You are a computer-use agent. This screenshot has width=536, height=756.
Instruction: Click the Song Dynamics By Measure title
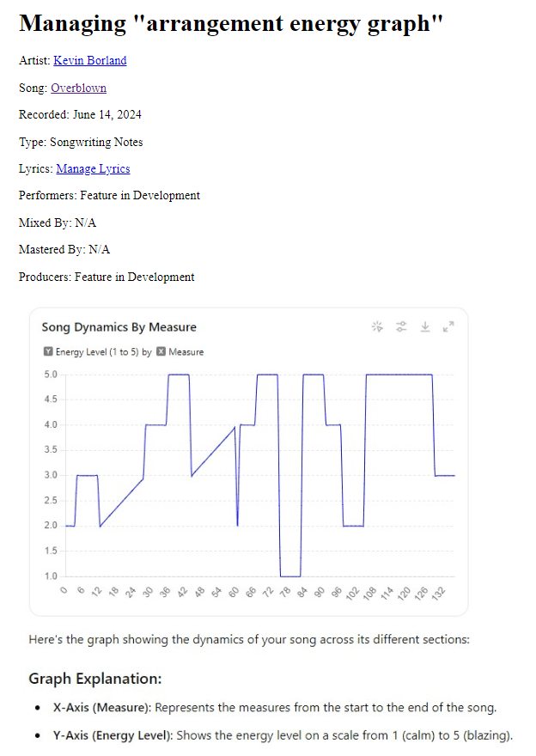tap(119, 327)
